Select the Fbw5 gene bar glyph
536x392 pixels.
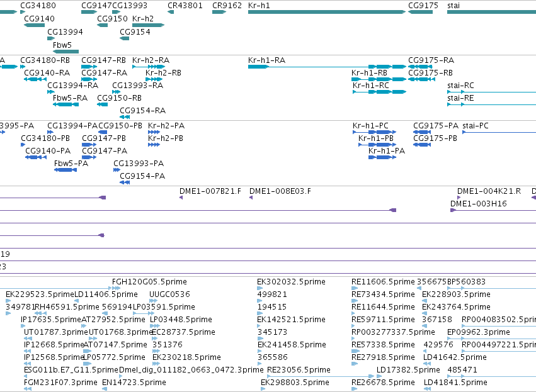point(66,52)
